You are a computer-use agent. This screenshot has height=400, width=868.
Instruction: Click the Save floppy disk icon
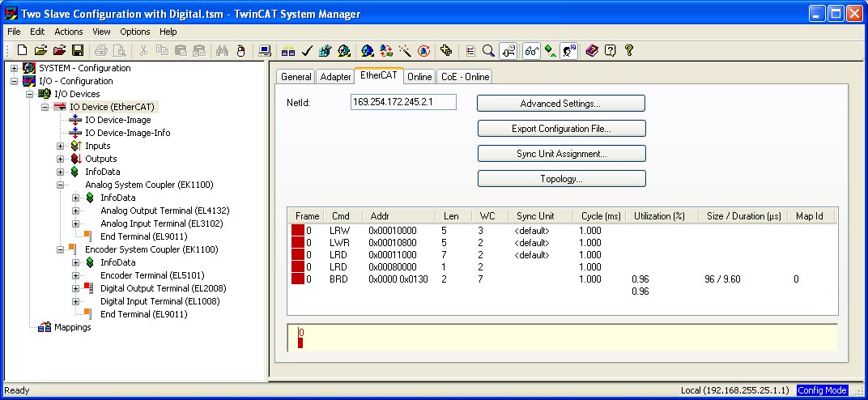pyautogui.click(x=78, y=50)
